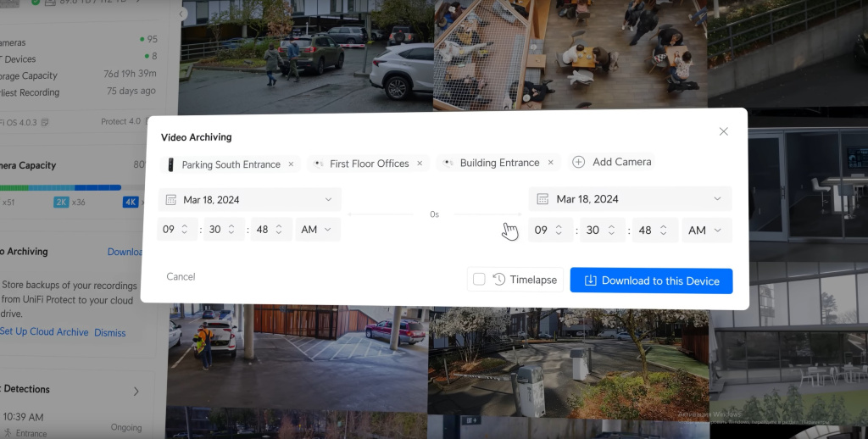
Task: Click the start date calendar icon
Action: coord(171,200)
